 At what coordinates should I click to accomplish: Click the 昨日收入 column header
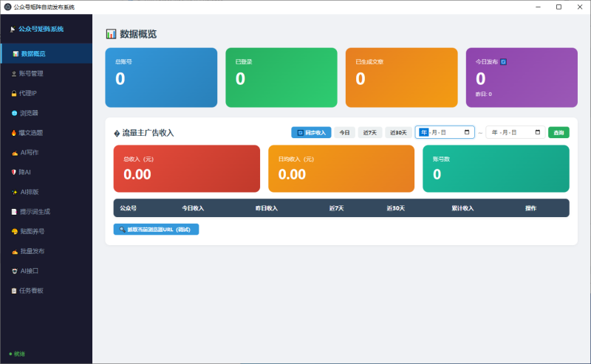267,208
